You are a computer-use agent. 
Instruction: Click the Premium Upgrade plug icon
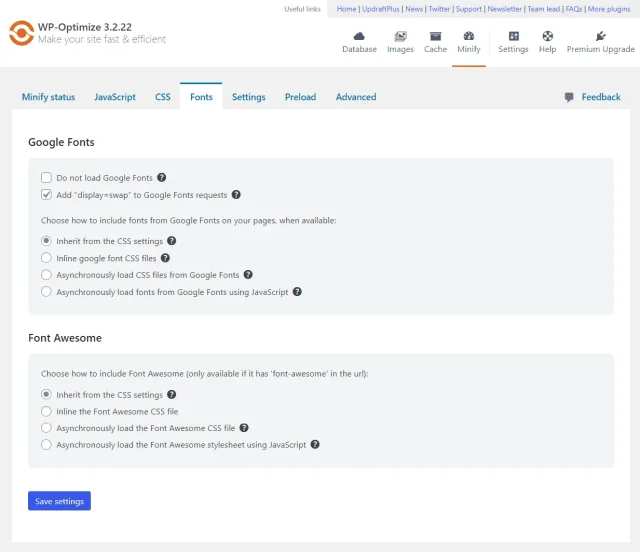tap(600, 37)
